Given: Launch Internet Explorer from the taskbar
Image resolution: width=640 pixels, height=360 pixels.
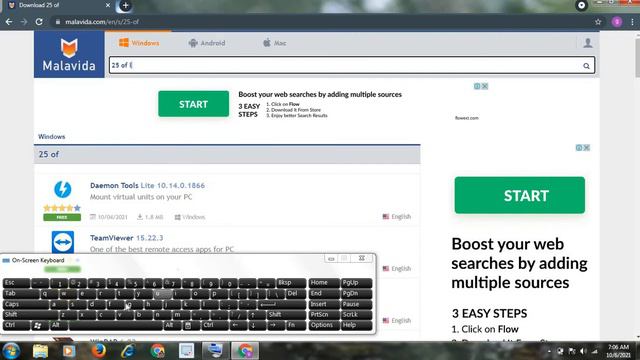Looking at the screenshot, I should (x=128, y=351).
